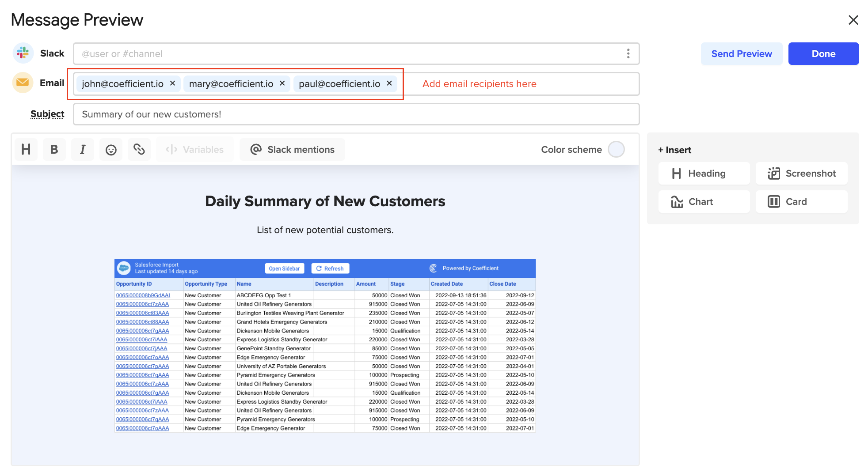
Task: Open the Variables menu
Action: [195, 150]
